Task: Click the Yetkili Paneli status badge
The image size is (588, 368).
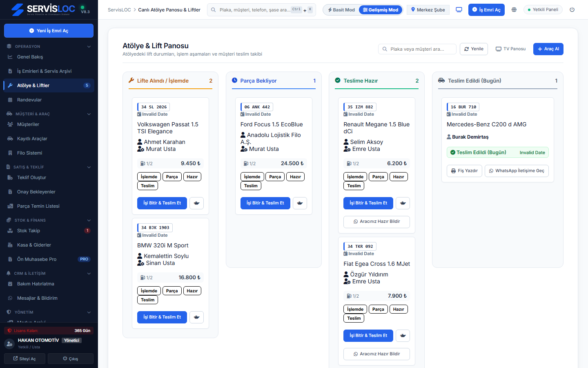Action: (x=543, y=10)
